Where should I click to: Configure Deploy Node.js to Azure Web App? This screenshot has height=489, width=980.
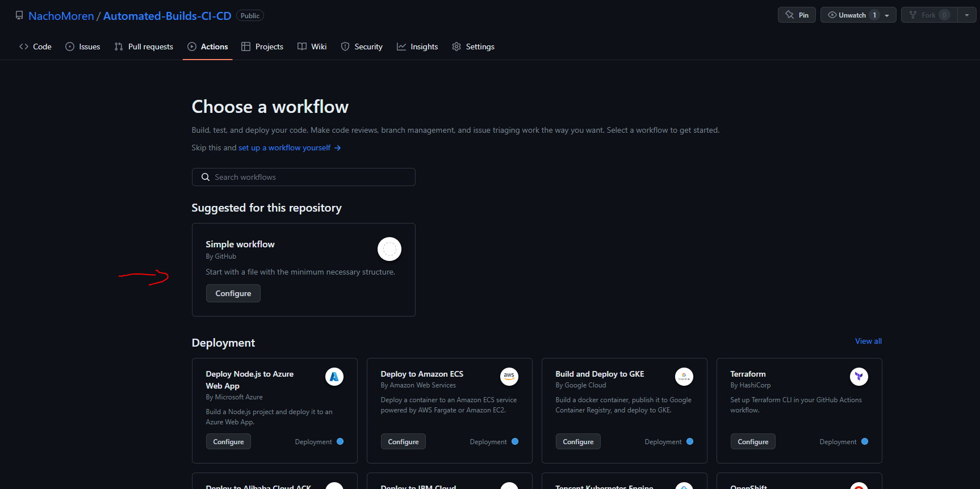(x=228, y=442)
